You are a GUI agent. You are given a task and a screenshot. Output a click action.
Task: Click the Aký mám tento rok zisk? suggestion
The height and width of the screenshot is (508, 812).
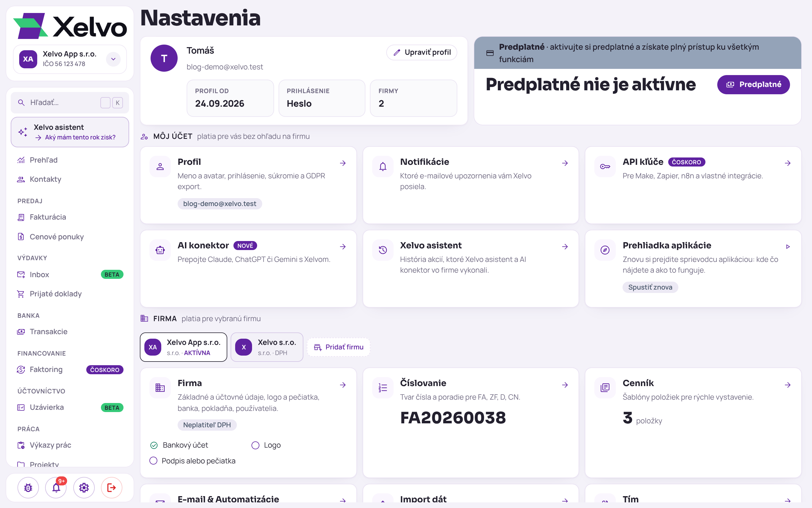[x=76, y=137]
